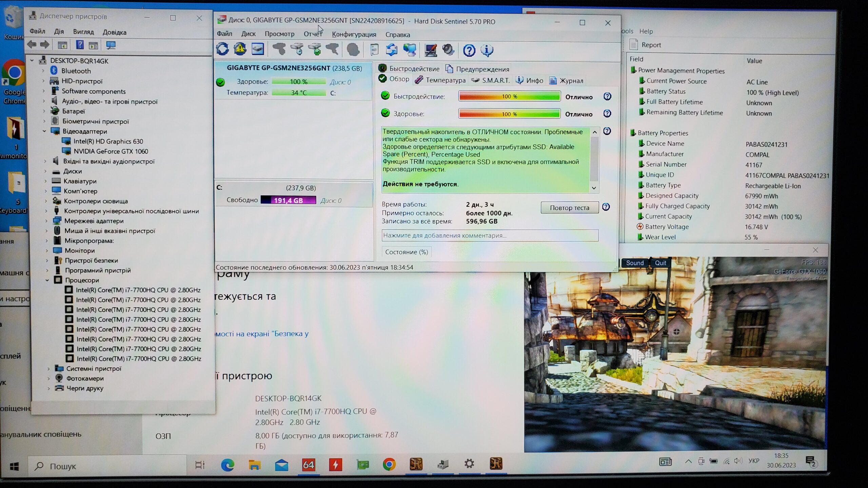Collapse the Процесори tree node
Viewport: 868px width, 488px height.
47,280
